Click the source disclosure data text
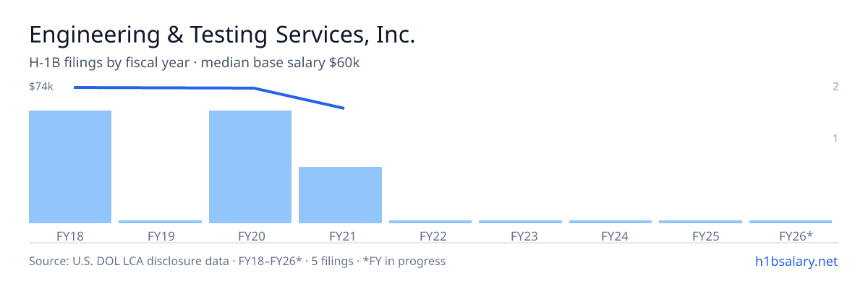The image size is (868, 289). [237, 261]
